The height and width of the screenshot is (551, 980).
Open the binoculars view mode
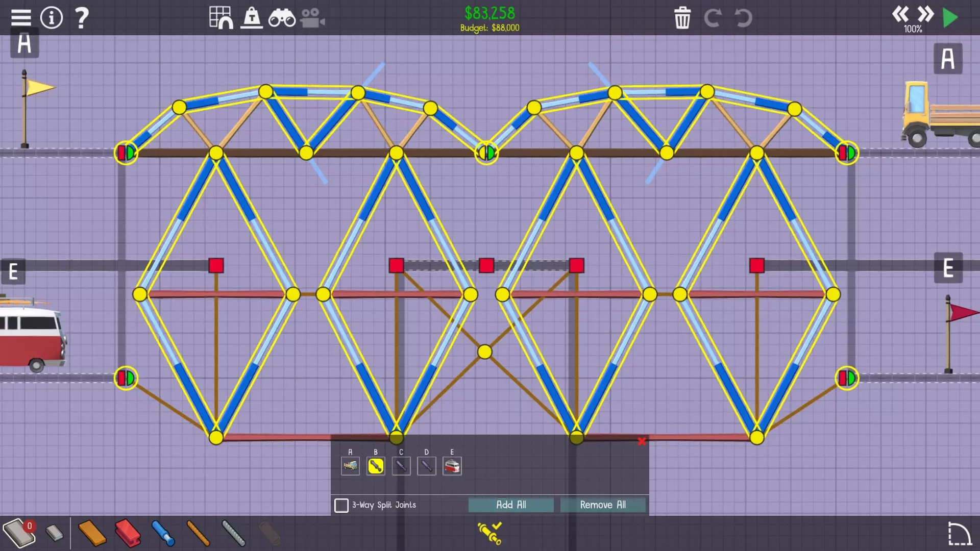tap(282, 18)
